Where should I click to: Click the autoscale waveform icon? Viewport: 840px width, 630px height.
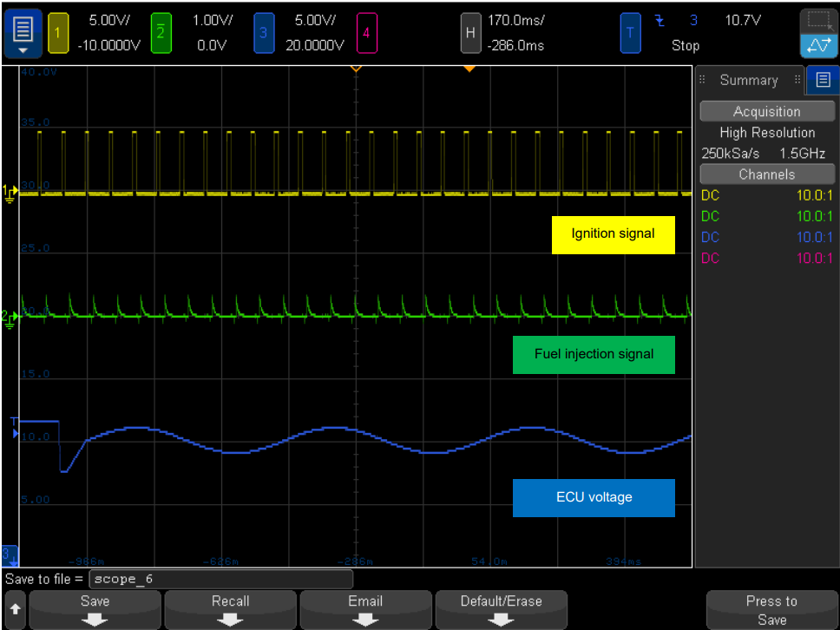tap(818, 46)
